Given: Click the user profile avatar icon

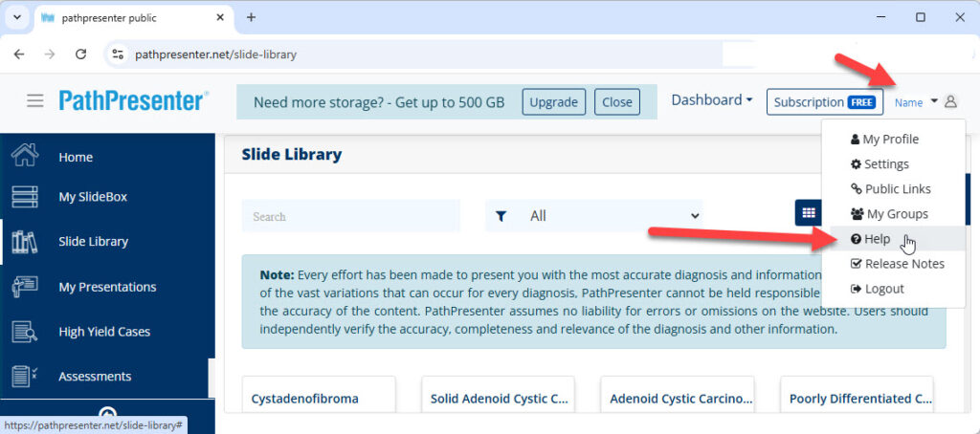Looking at the screenshot, I should click(950, 102).
